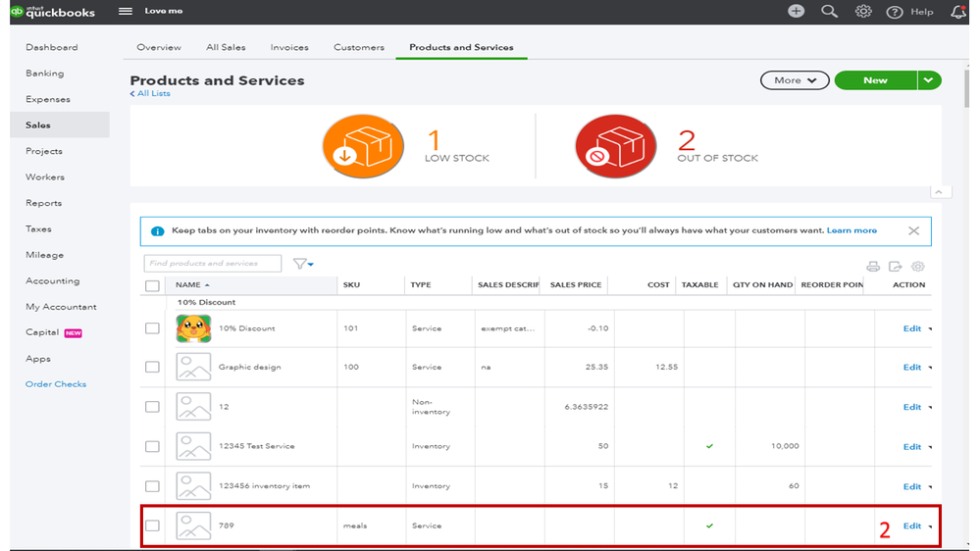The width and height of the screenshot is (980, 551).
Task: Open the settings gear in top bar
Action: 863,11
